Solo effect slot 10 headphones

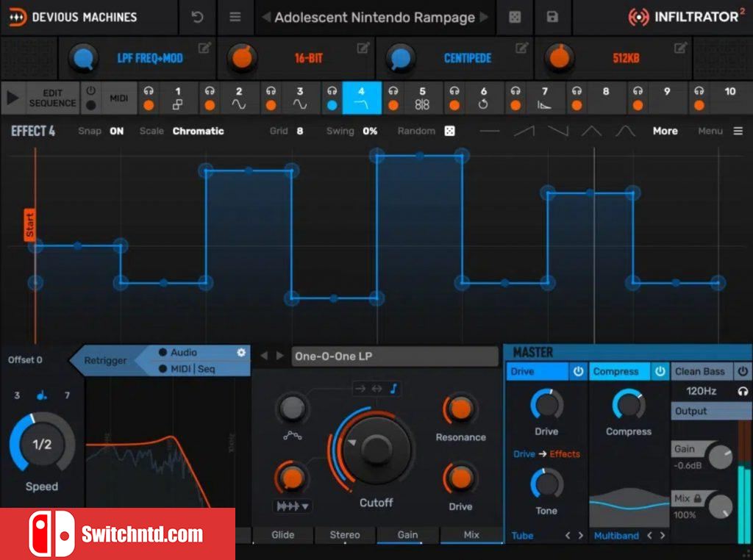(x=699, y=90)
